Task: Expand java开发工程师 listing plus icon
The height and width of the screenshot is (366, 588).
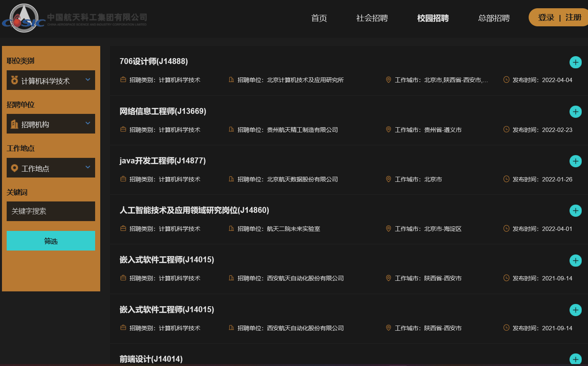Action: tap(575, 161)
